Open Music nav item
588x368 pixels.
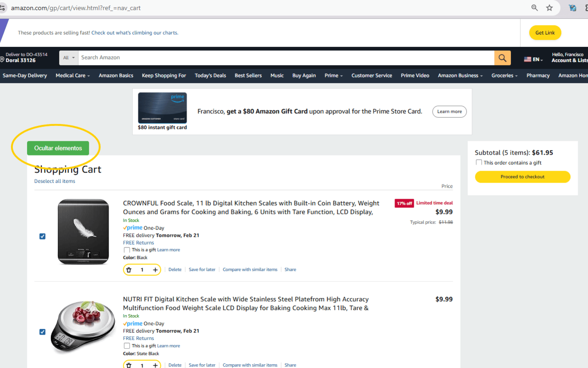click(x=277, y=75)
